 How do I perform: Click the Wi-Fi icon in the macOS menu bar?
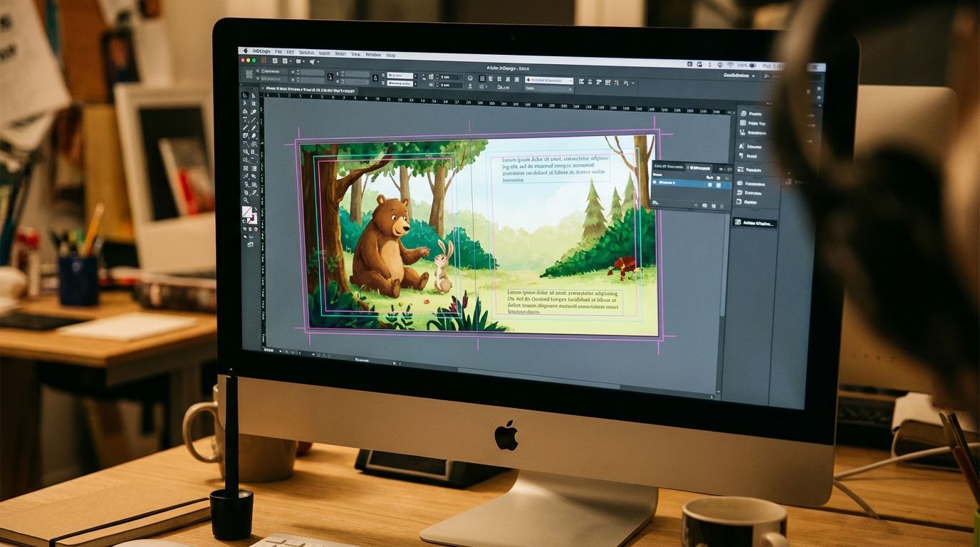pos(731,65)
